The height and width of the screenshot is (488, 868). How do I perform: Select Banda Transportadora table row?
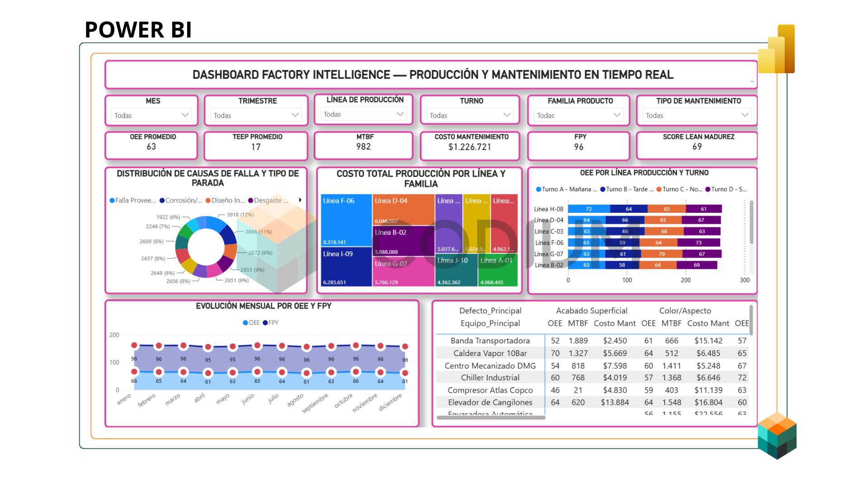click(x=592, y=341)
